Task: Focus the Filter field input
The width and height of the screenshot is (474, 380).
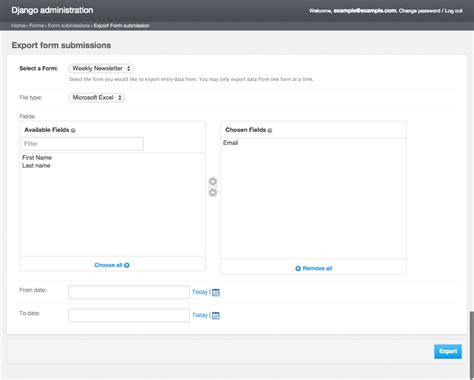Action: point(82,144)
